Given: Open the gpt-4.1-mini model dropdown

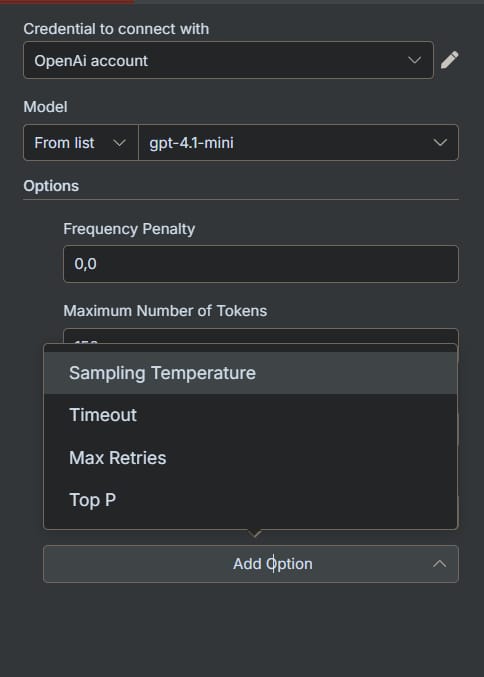Looking at the screenshot, I should (298, 142).
